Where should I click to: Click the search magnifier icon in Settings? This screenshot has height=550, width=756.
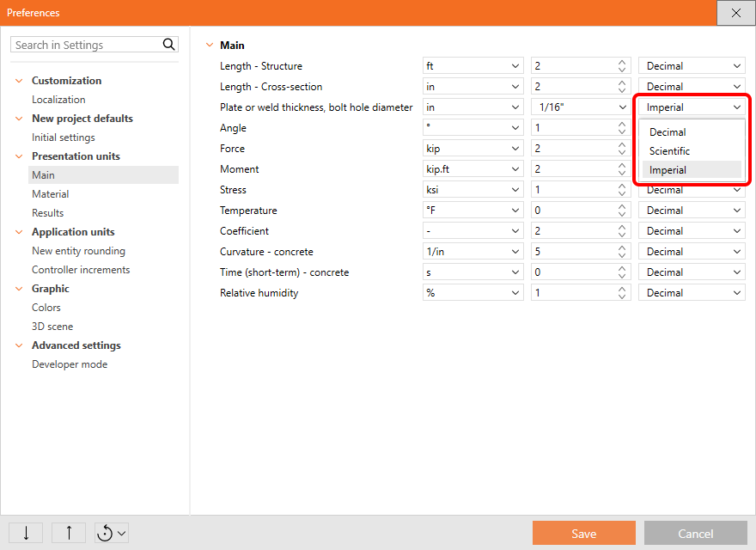coord(168,45)
